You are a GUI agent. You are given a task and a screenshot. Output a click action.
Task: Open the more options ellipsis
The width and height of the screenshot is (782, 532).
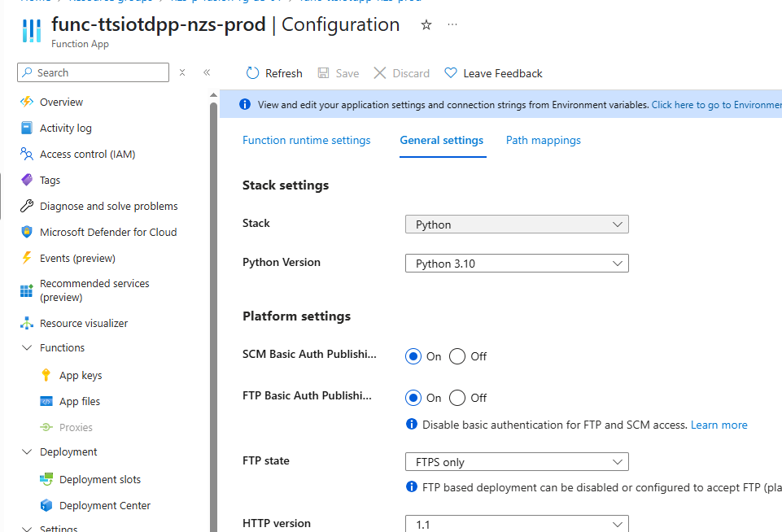pos(452,24)
